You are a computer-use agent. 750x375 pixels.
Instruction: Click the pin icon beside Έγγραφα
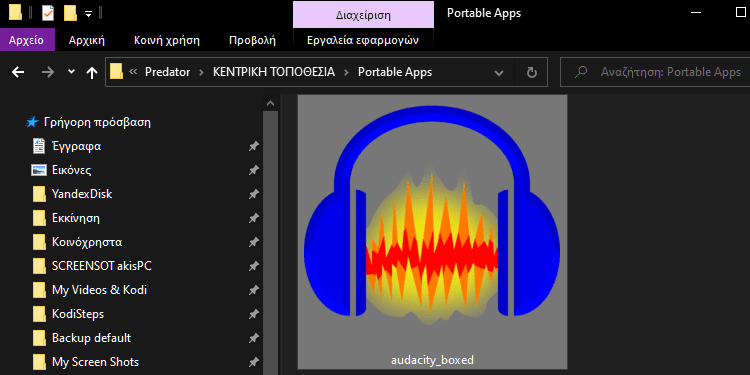point(254,147)
